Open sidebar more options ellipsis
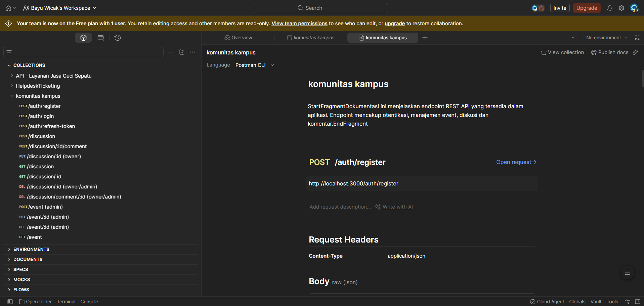 pyautogui.click(x=193, y=52)
